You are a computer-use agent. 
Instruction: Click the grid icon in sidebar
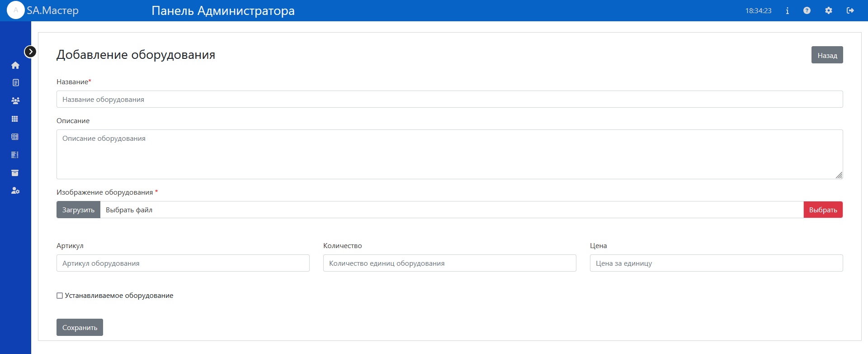point(15,119)
